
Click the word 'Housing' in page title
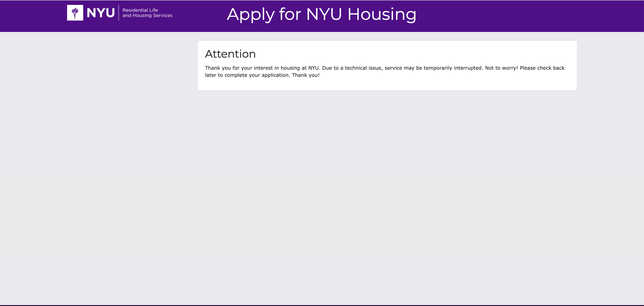(x=382, y=14)
